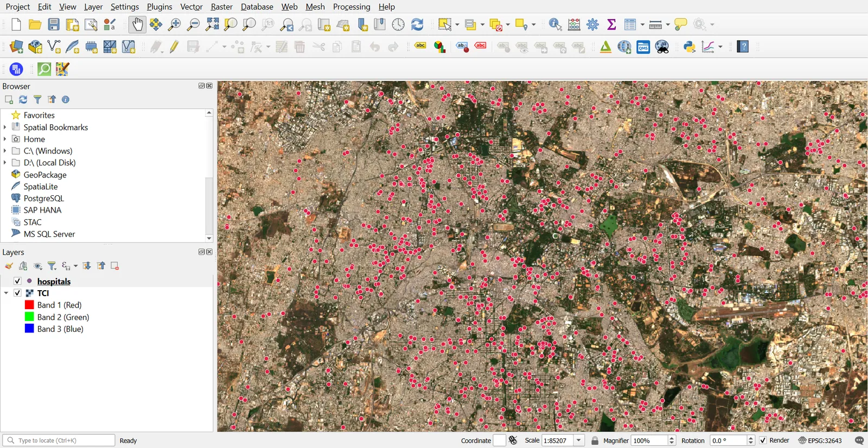Select the GeoPackage browser entry
The height and width of the screenshot is (448, 868).
45,175
